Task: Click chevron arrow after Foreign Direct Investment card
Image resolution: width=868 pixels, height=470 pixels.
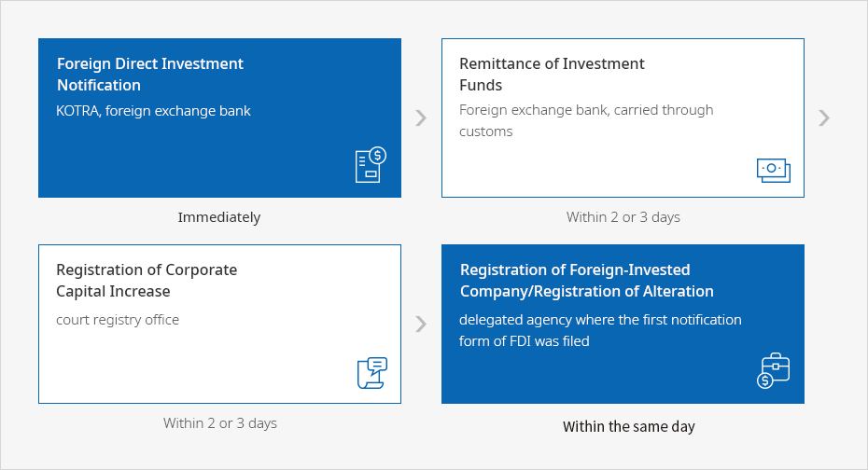Action: click(421, 117)
